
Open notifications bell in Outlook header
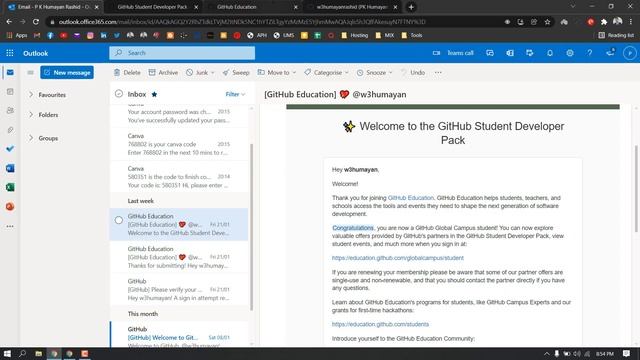[x=550, y=53]
